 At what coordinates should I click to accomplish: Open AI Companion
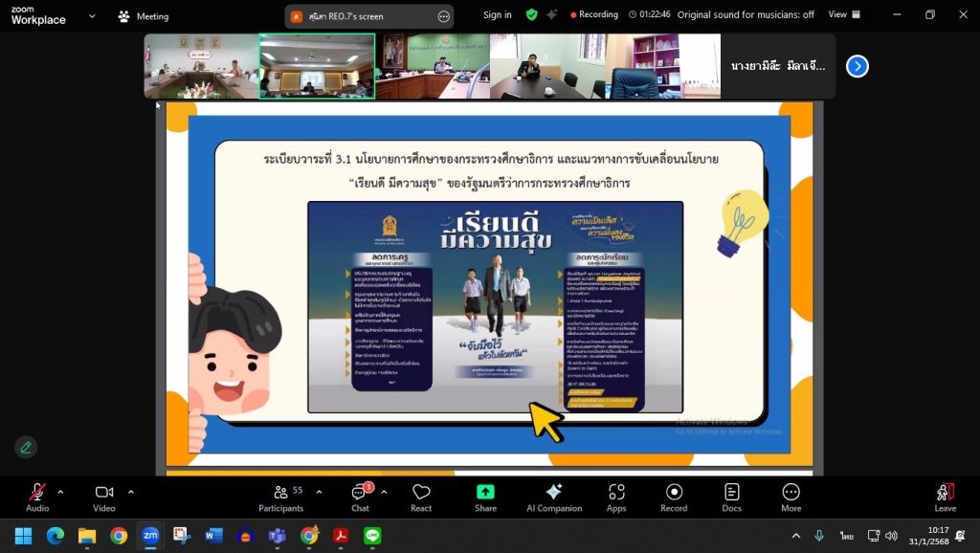(554, 498)
